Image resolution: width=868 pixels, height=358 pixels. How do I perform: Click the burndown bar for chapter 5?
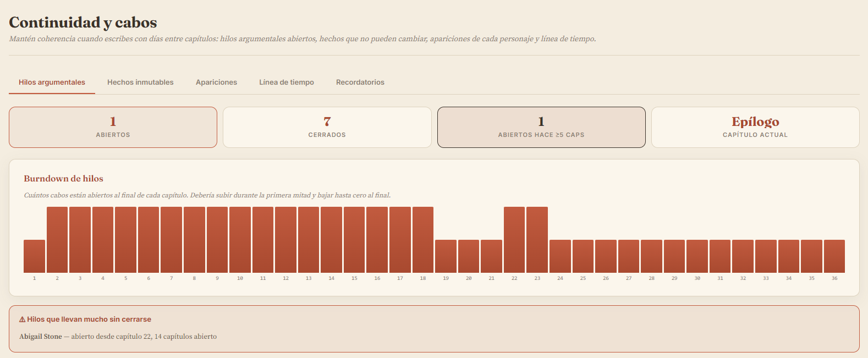(125, 240)
